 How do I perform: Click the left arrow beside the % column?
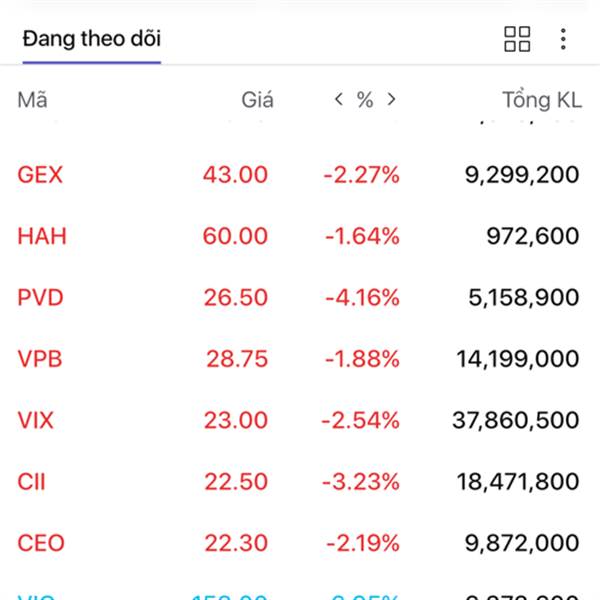coord(339,99)
